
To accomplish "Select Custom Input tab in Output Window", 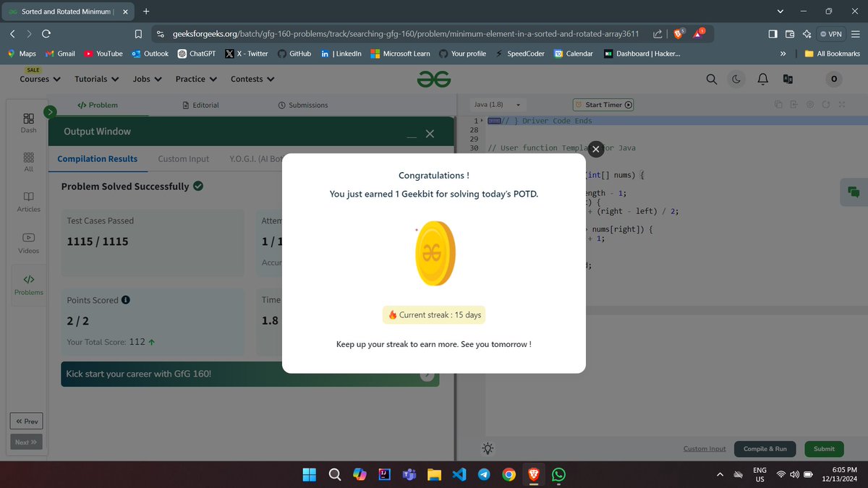I will 184,159.
